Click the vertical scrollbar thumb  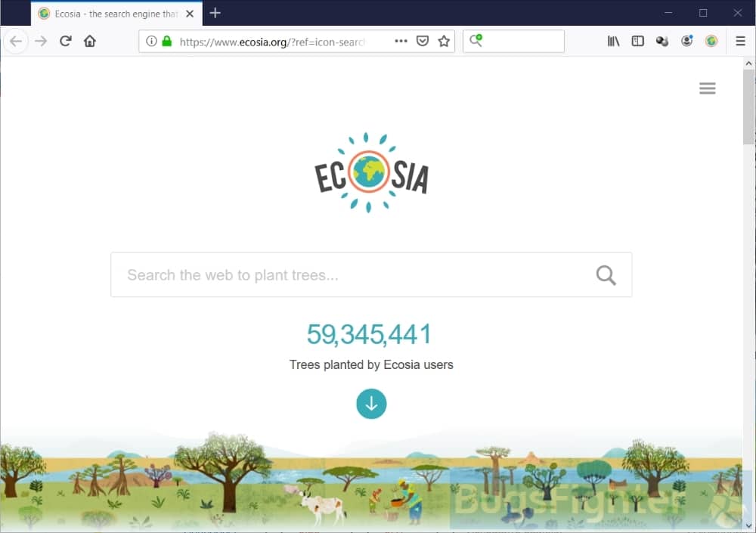coord(748,107)
